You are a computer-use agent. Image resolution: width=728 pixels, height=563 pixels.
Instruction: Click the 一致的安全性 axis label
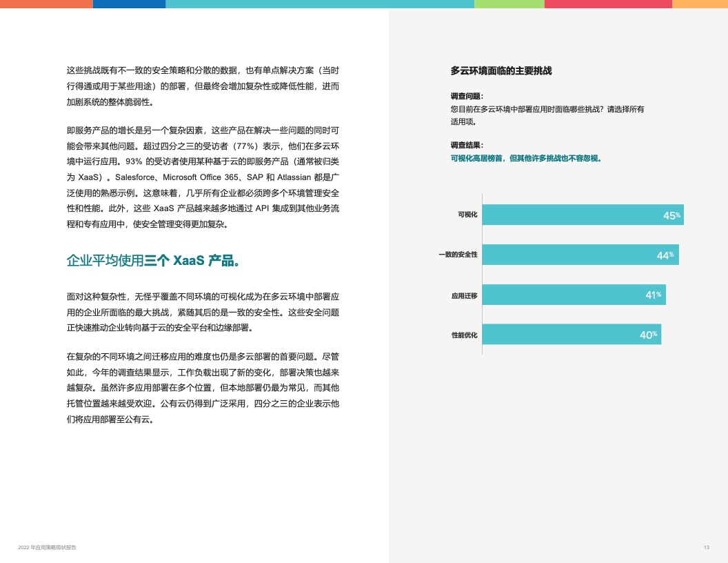[x=458, y=255]
